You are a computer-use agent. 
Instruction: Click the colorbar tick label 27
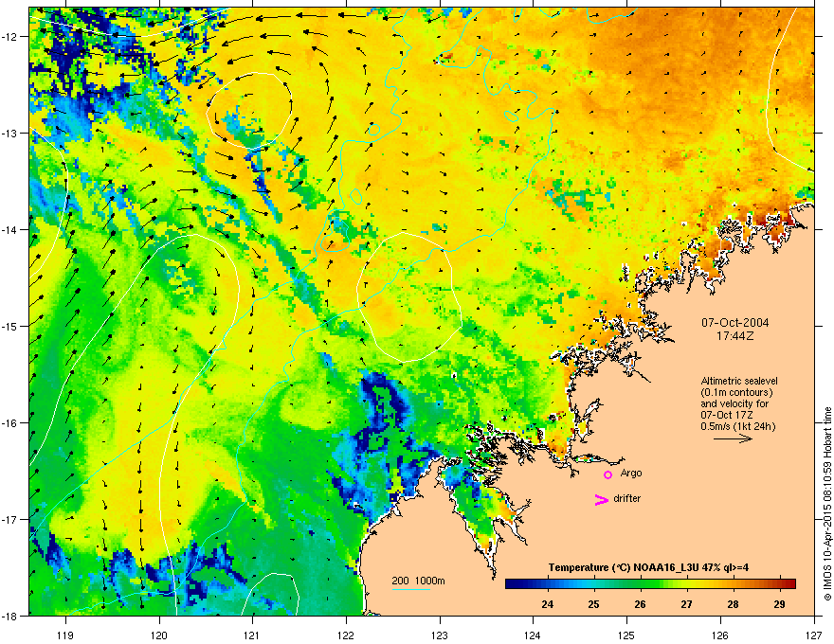coord(687,604)
